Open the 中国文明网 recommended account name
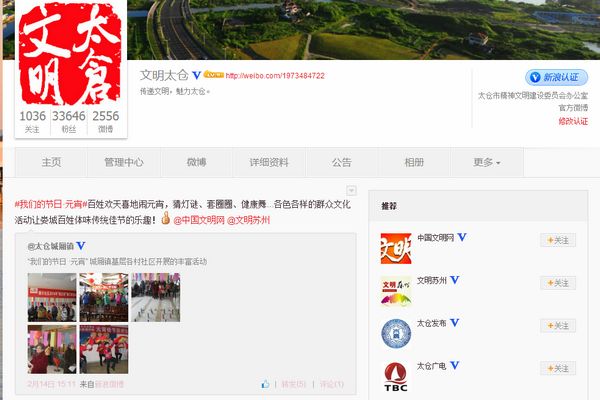Viewport: 600px width, 400px height. tap(435, 238)
